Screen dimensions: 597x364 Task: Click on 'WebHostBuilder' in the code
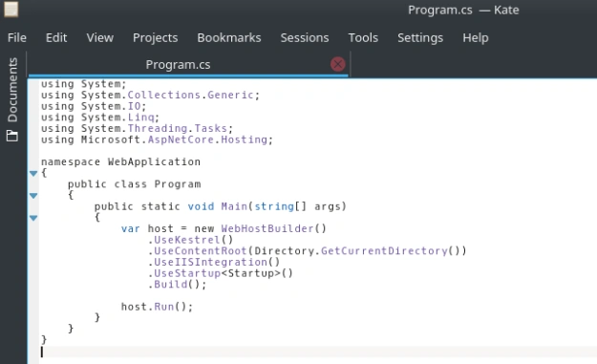point(267,229)
